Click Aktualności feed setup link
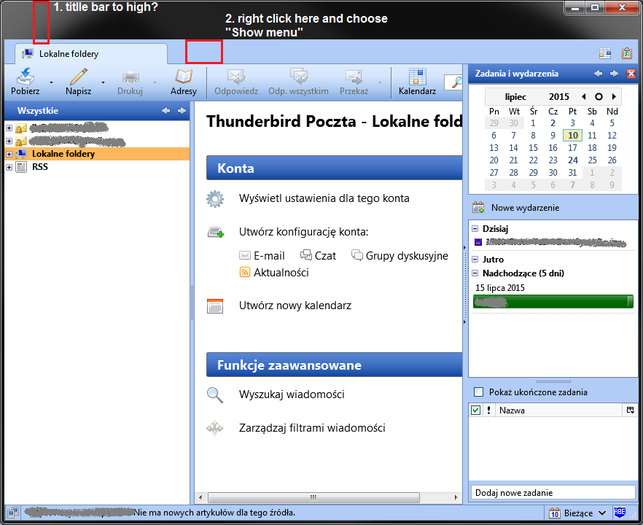The image size is (643, 525). tap(274, 272)
